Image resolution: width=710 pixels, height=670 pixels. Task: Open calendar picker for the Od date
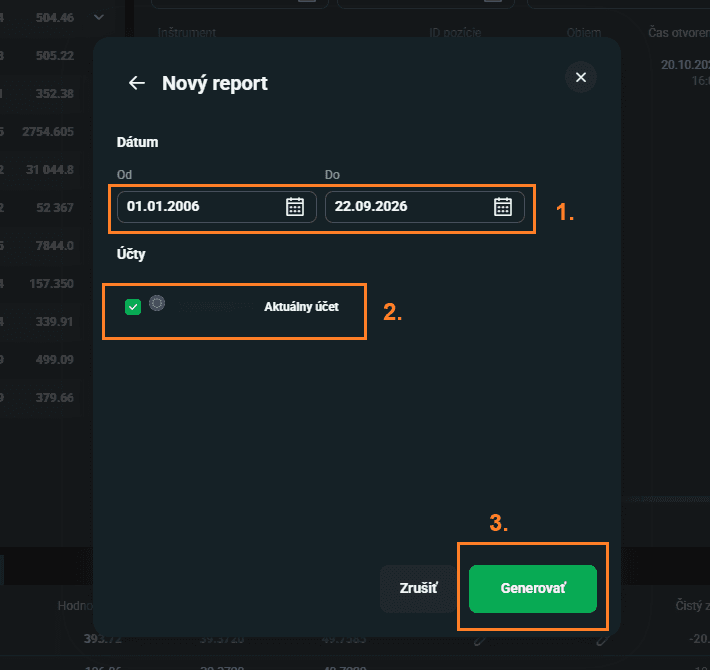point(295,207)
